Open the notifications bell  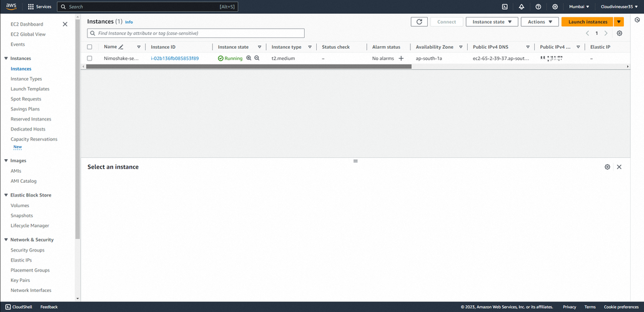(522, 7)
